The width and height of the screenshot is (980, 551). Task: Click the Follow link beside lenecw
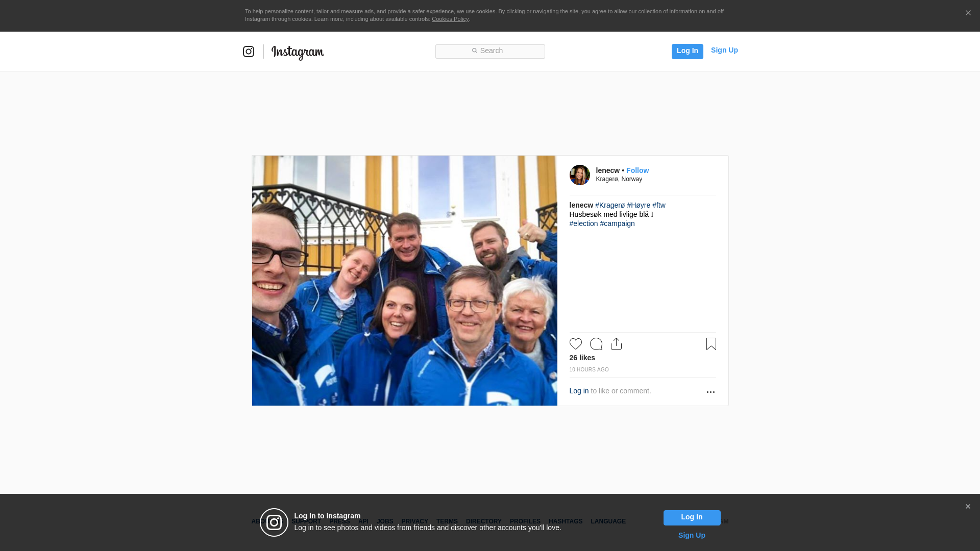click(x=637, y=170)
